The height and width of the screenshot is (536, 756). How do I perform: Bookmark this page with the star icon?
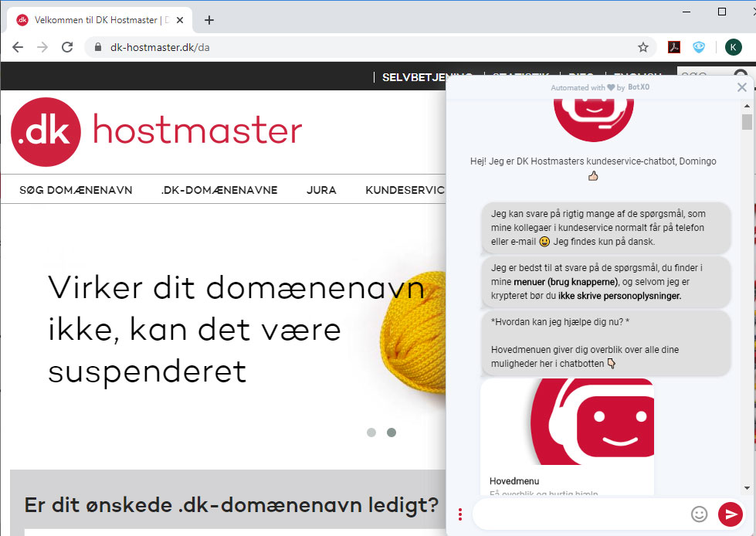click(x=643, y=47)
